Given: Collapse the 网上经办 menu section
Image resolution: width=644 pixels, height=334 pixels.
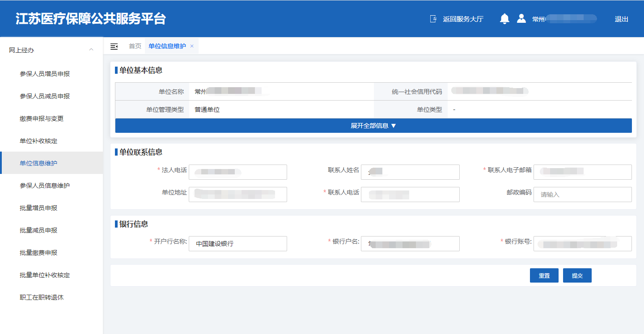Looking at the screenshot, I should [x=91, y=50].
